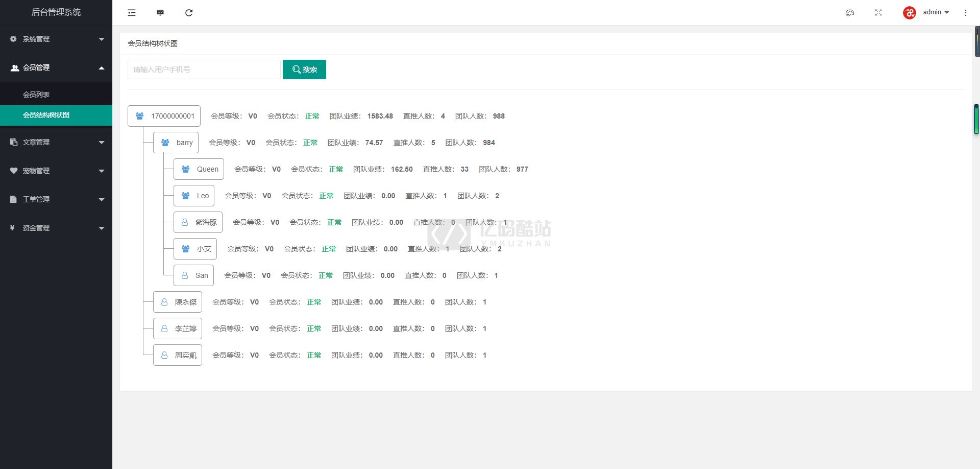Select tree node 紫海豚
This screenshot has height=469, width=980.
pos(198,222)
